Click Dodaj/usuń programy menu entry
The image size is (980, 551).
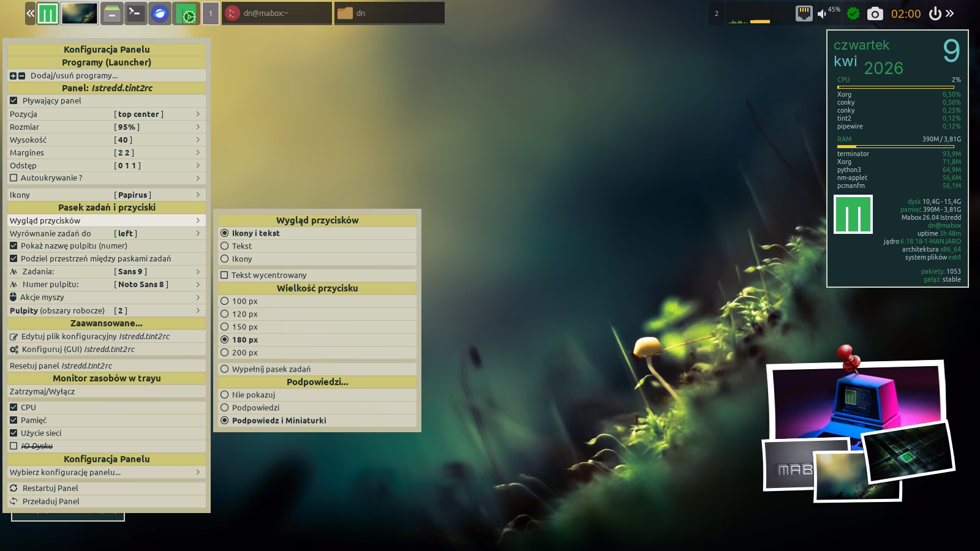pyautogui.click(x=73, y=76)
